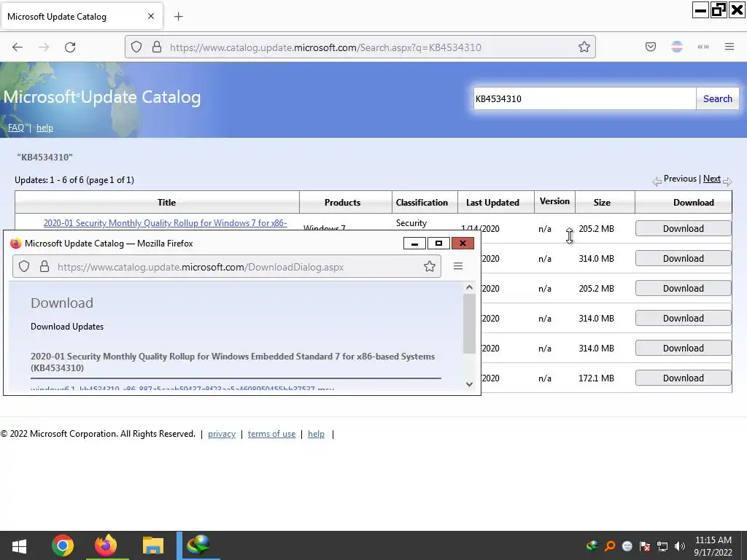Viewport: 747px width, 560px height.
Task: Open network status tray icon
Action: click(x=662, y=545)
